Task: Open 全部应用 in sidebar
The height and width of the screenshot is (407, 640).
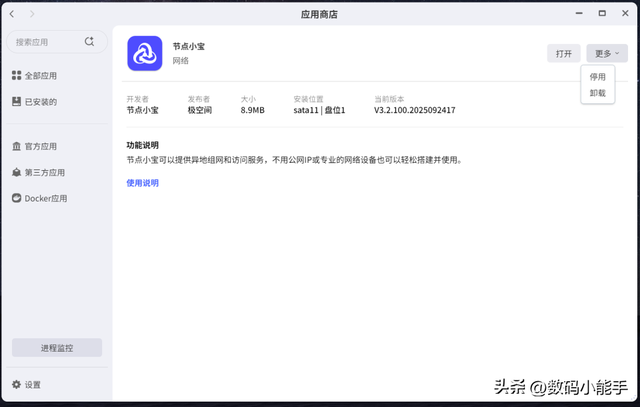Action: (x=40, y=76)
